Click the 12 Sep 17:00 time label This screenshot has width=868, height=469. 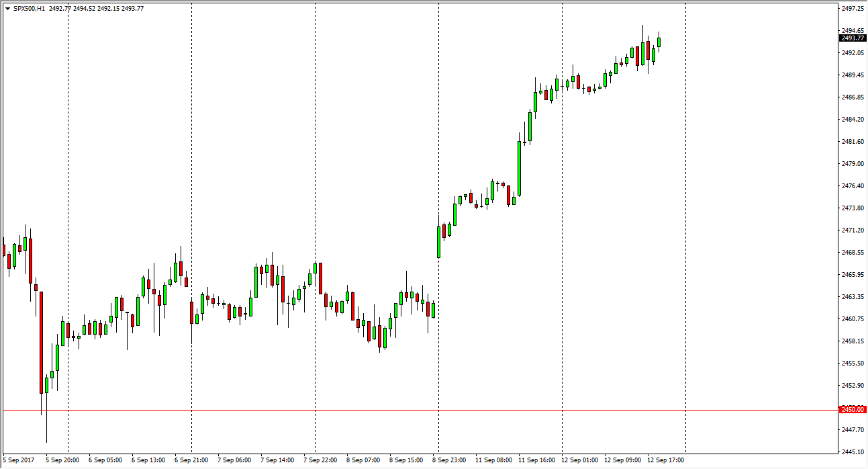coord(665,460)
